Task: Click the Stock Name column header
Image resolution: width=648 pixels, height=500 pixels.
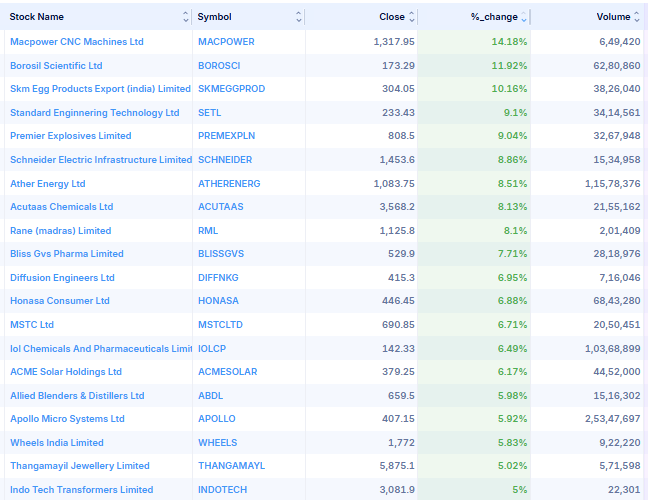Action: coord(36,17)
